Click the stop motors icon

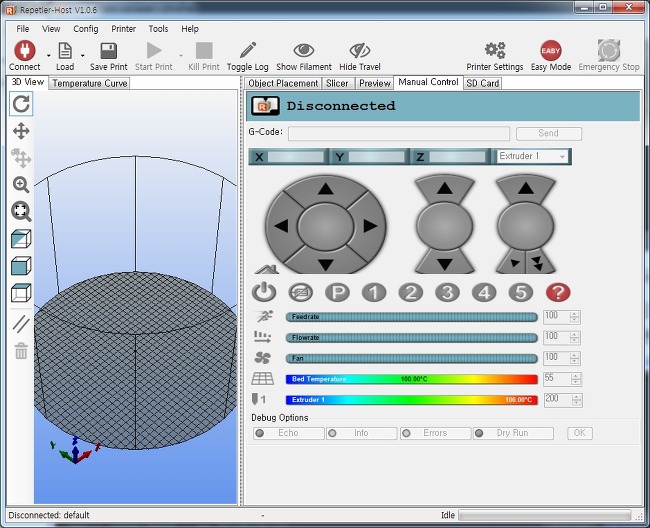pyautogui.click(x=301, y=293)
